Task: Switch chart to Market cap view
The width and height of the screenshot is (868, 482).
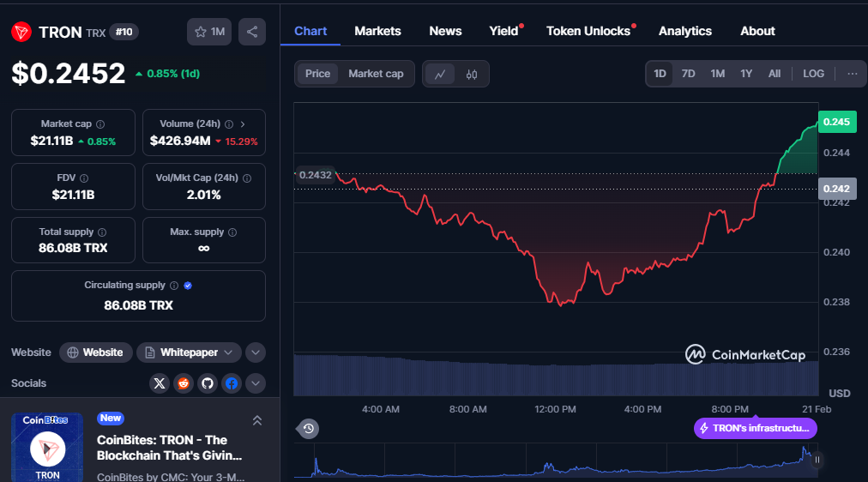Action: tap(376, 74)
